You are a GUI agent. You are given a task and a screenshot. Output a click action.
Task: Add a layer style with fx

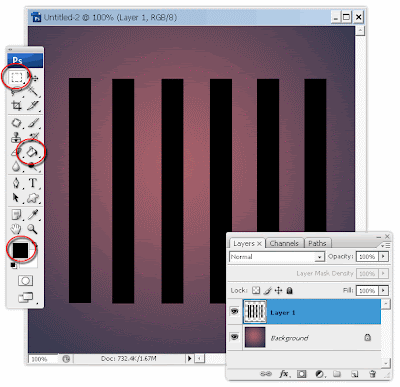[x=284, y=374]
